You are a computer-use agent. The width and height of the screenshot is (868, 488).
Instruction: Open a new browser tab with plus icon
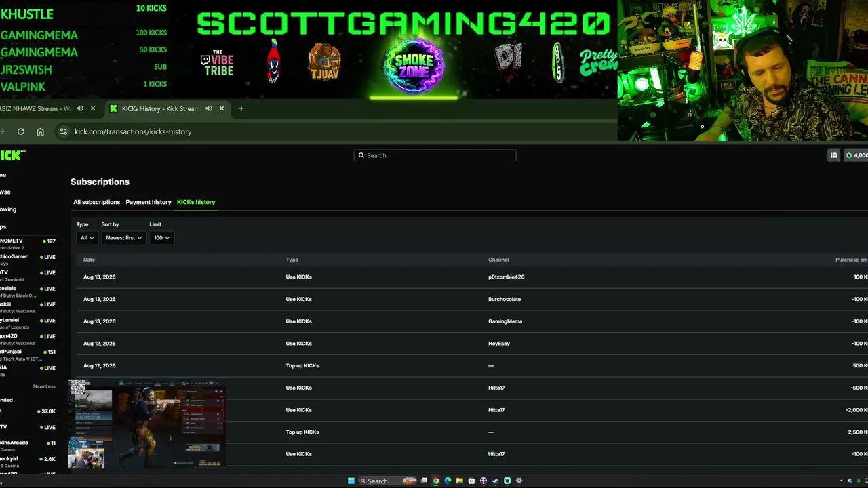241,108
